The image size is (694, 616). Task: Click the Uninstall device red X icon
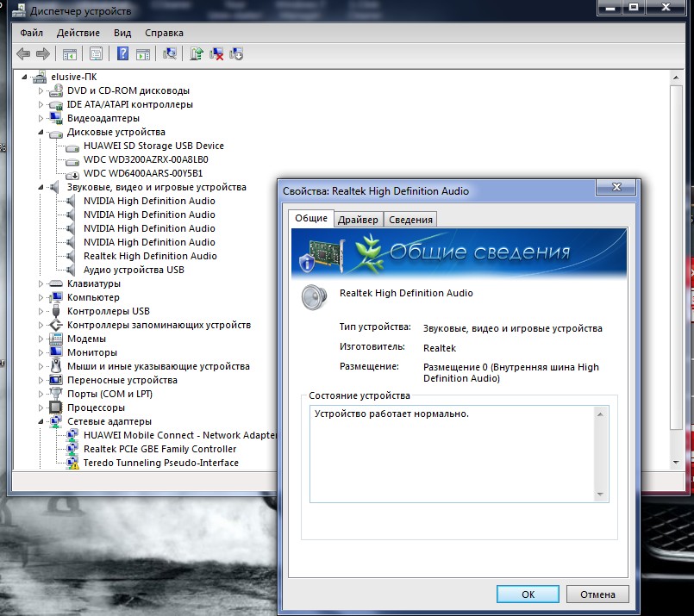217,53
